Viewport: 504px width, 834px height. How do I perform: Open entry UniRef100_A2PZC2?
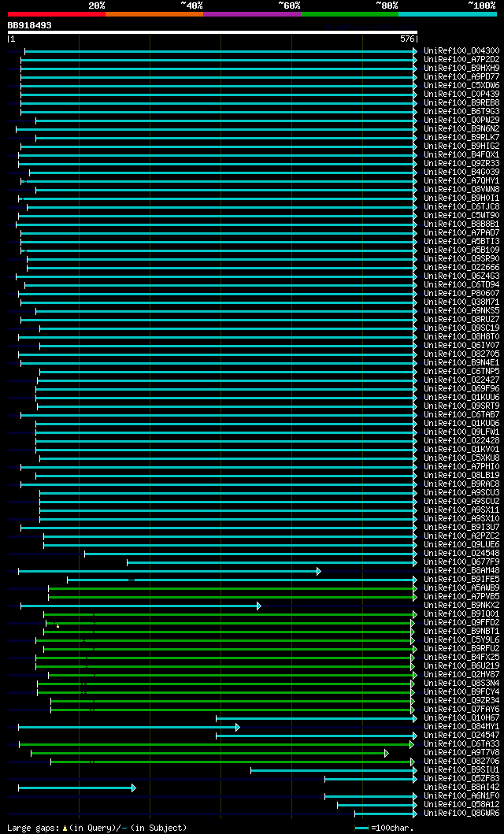(461, 536)
